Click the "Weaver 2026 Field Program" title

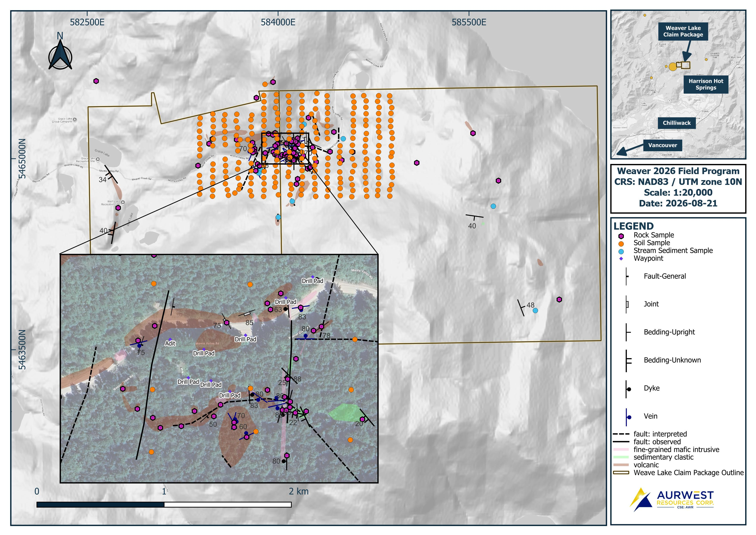pyautogui.click(x=678, y=171)
